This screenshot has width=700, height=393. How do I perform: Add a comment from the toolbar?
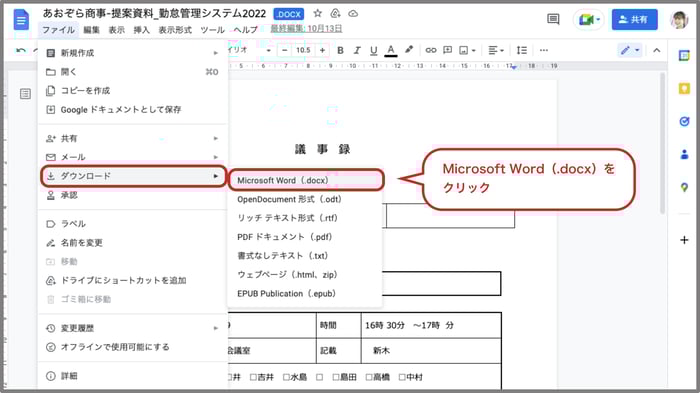click(x=447, y=50)
